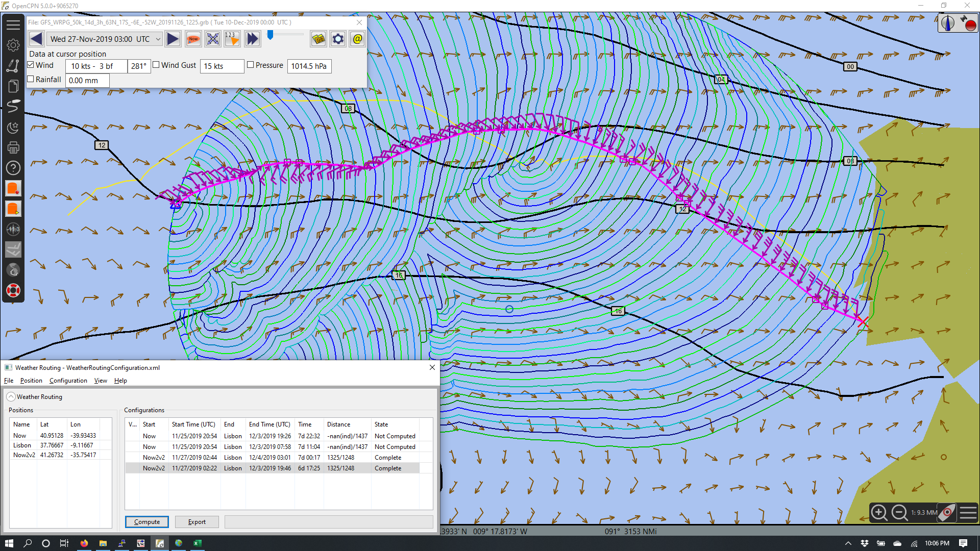
Task: Click the Export button
Action: 197,521
